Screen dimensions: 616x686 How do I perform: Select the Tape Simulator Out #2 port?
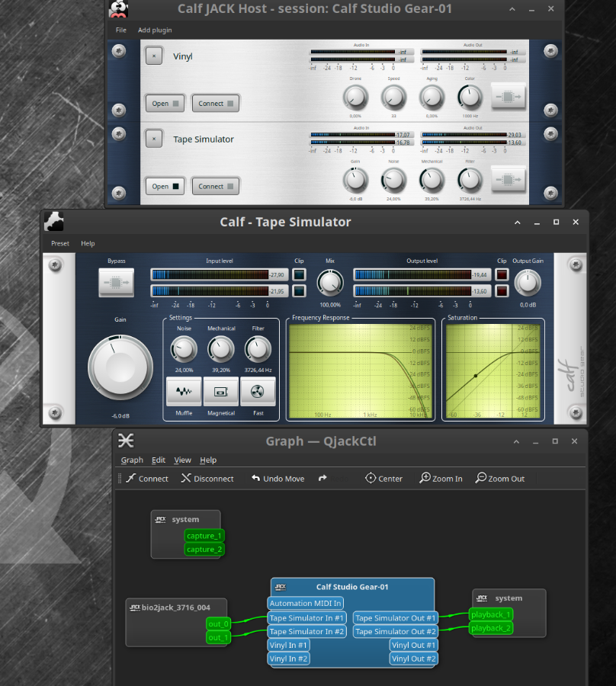(x=396, y=631)
